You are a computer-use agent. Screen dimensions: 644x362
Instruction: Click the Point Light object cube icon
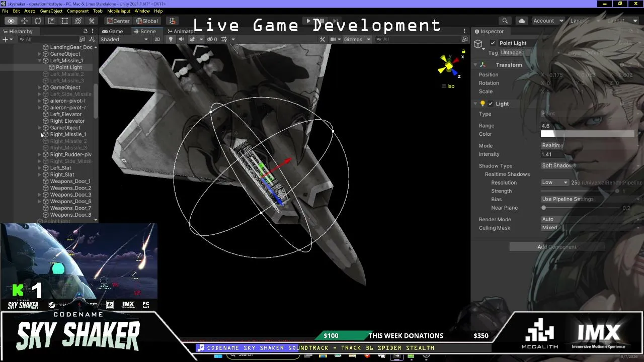[478, 44]
